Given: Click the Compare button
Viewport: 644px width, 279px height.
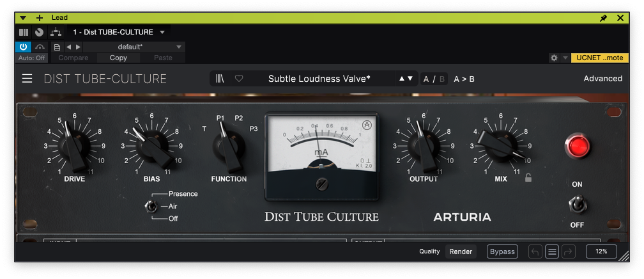Looking at the screenshot, I should (73, 58).
